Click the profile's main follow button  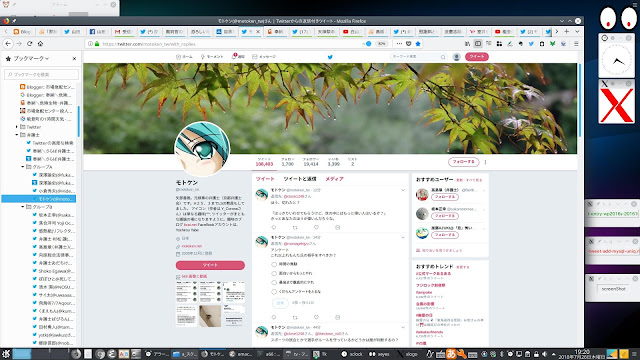tap(463, 162)
